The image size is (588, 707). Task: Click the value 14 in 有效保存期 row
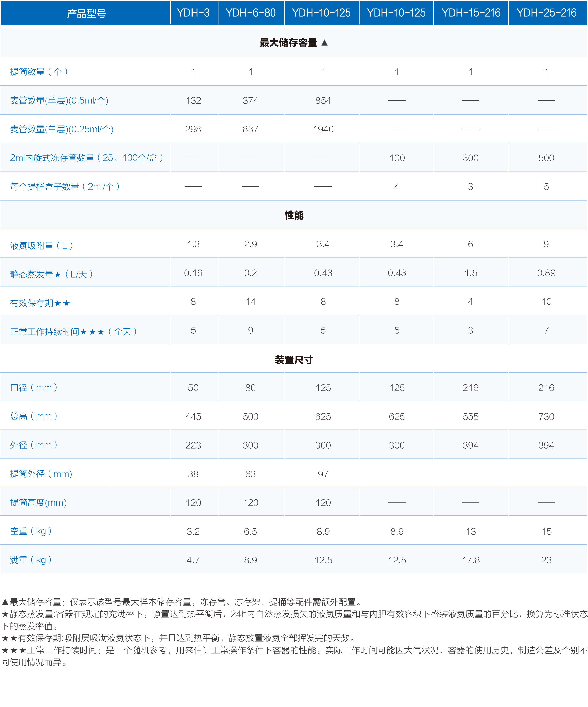pyautogui.click(x=250, y=301)
